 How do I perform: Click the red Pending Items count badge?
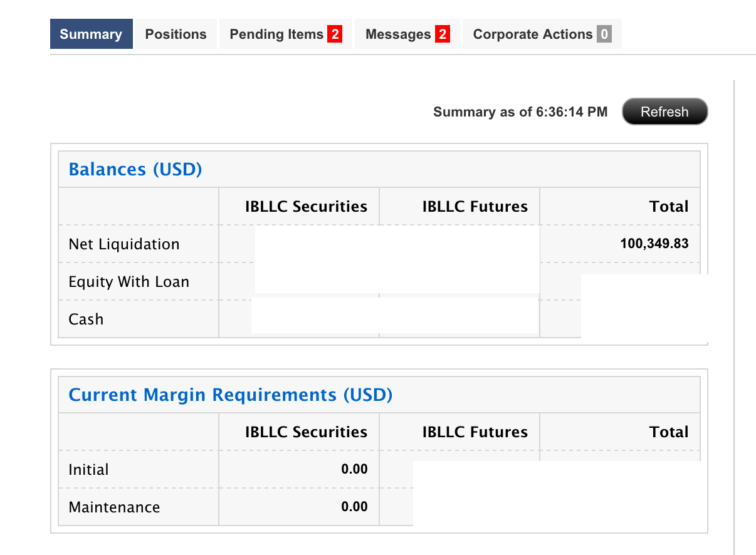click(335, 34)
